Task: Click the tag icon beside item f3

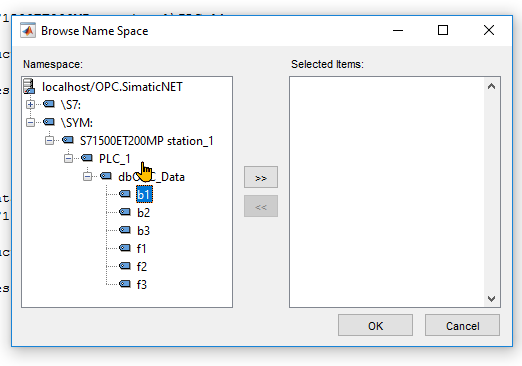Action: (125, 284)
